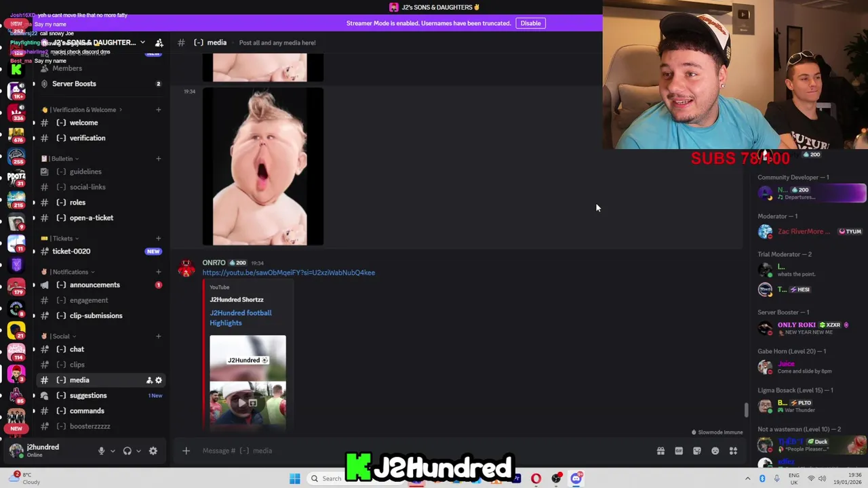Open the suggestions channel
Screen dimensions: 868x488
tap(100, 396)
